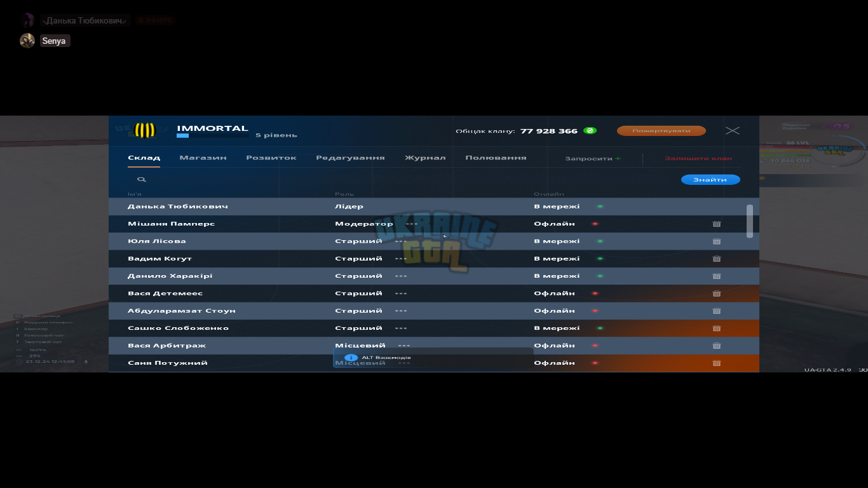Viewport: 868px width, 488px height.
Task: Click member name Вадим Когут
Action: (159, 259)
